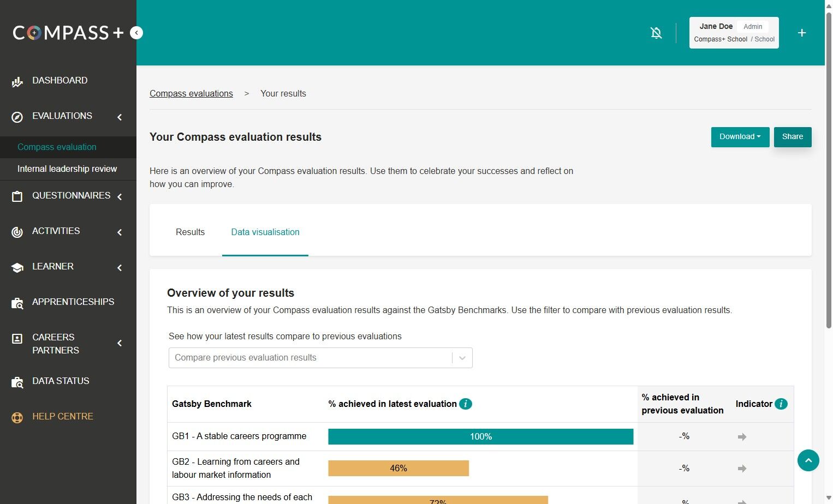Click the Apprenticeships briefcase search icon
Screen dimensions: 833x504
(17, 303)
